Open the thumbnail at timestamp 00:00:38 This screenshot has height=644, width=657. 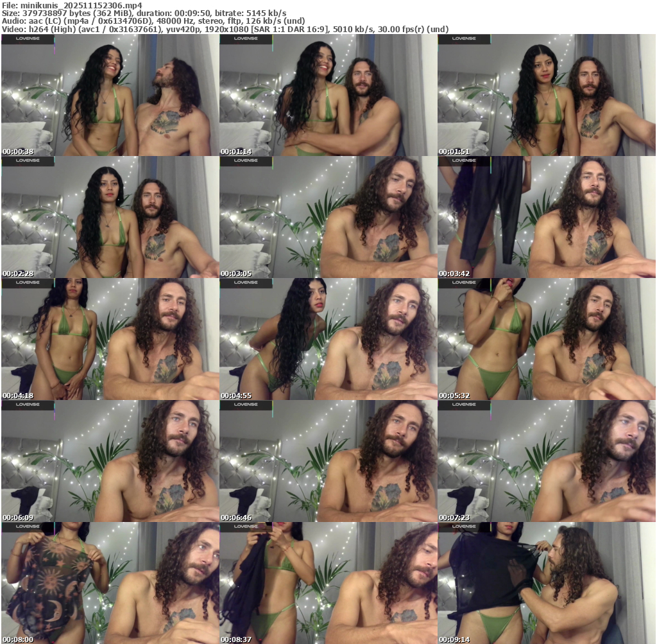pyautogui.click(x=110, y=95)
